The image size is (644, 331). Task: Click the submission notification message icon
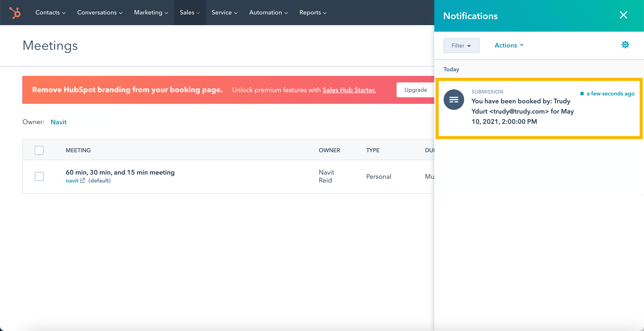pos(454,100)
